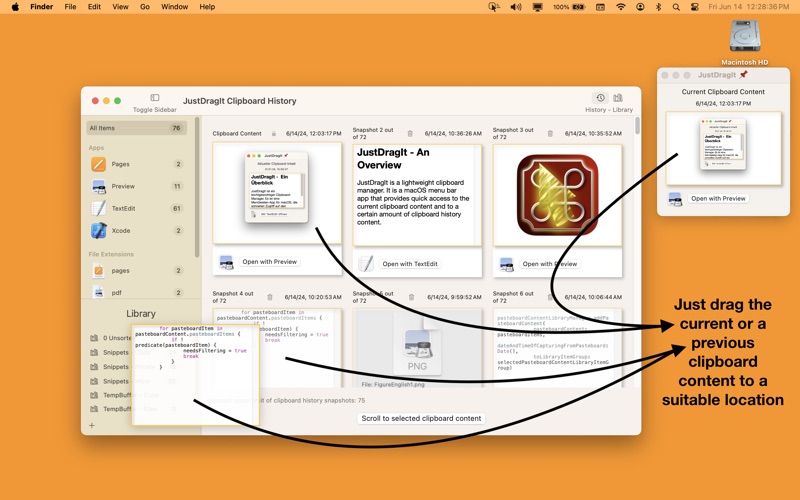Open Spotlight search in menu bar

pyautogui.click(x=676, y=7)
